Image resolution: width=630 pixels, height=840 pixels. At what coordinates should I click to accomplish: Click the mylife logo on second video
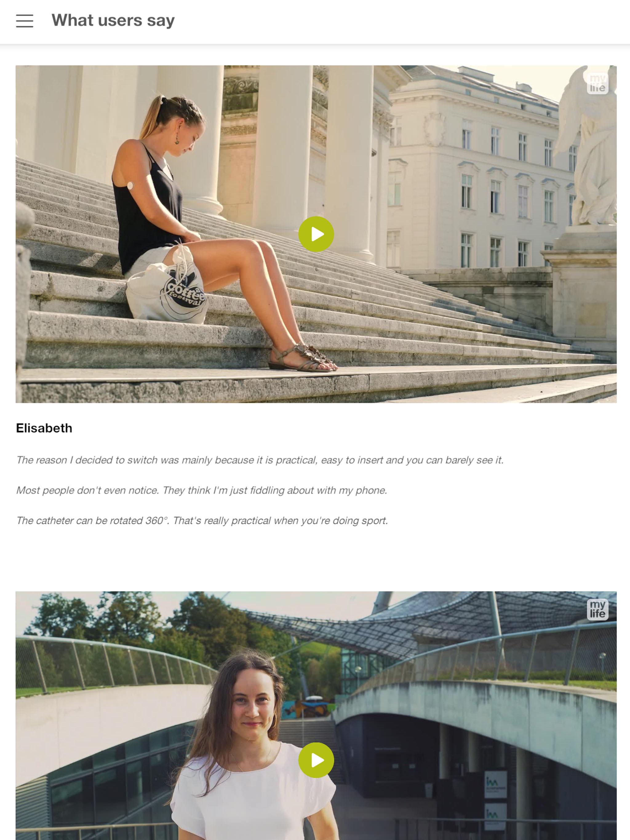coord(597,609)
